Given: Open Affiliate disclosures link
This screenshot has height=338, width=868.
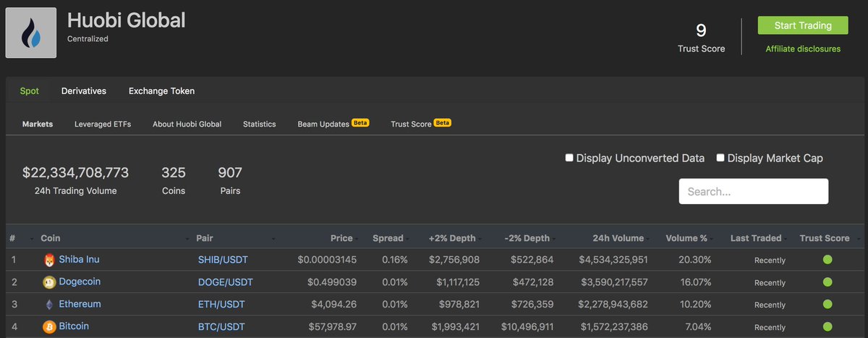Looking at the screenshot, I should coord(803,49).
